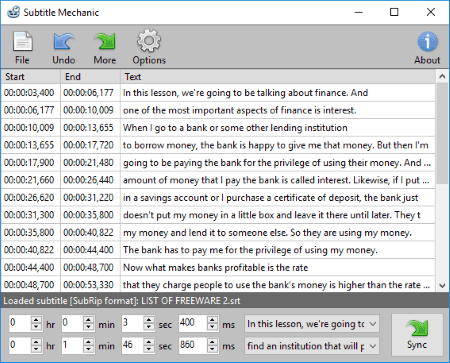Decrease the second row minute spinner
This screenshot has width=450, height=363.
click(88, 349)
